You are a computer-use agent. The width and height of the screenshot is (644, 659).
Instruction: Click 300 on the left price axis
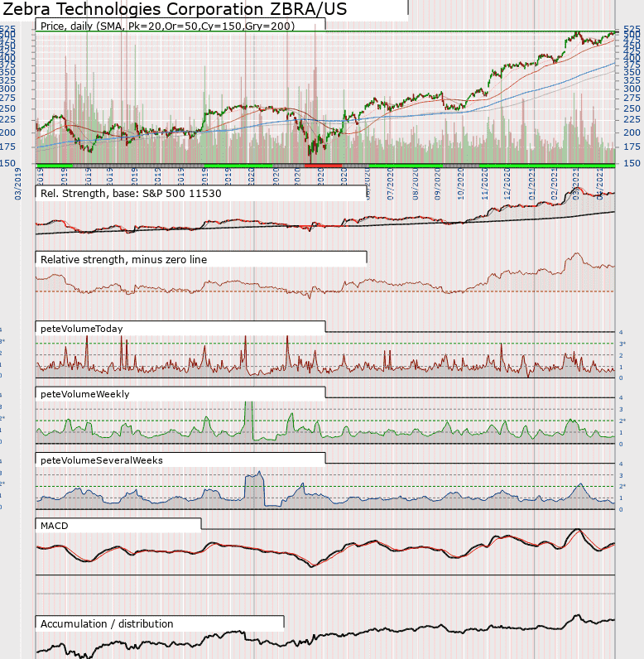[x=7, y=89]
